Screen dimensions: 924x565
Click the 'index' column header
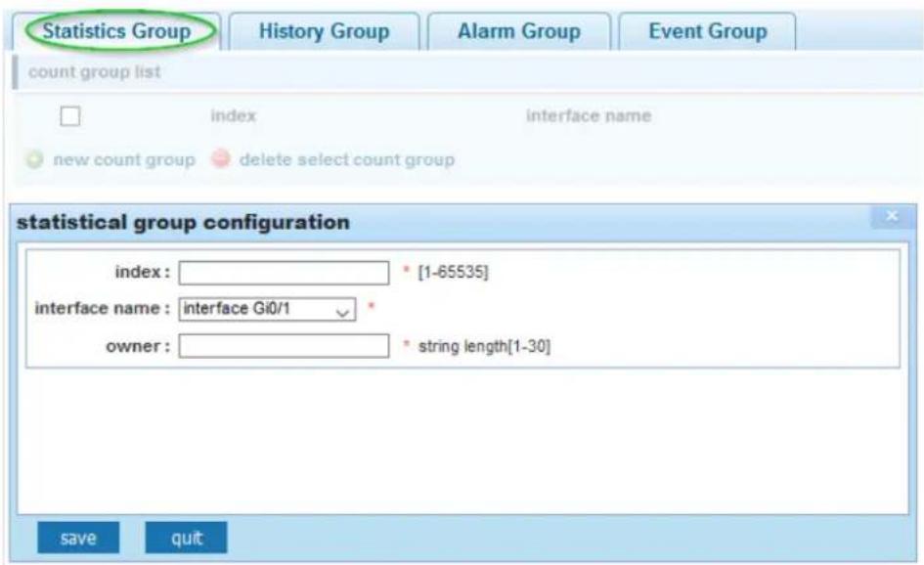[x=234, y=115]
